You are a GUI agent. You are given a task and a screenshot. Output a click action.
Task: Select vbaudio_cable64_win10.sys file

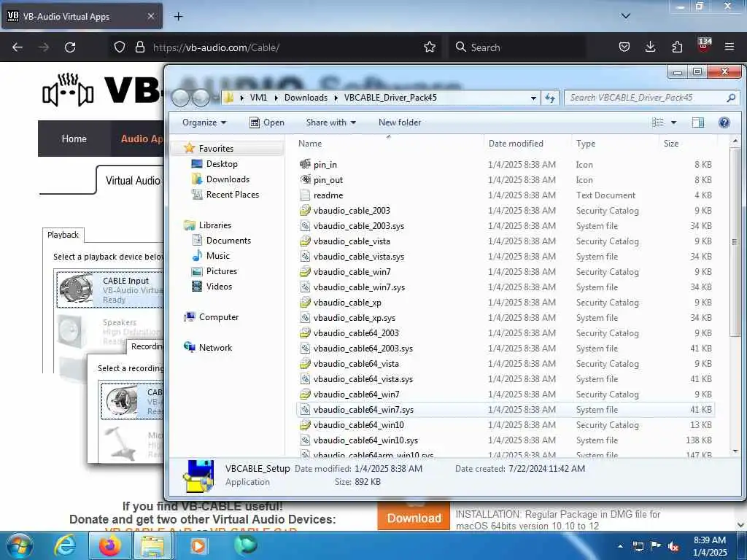tap(366, 440)
